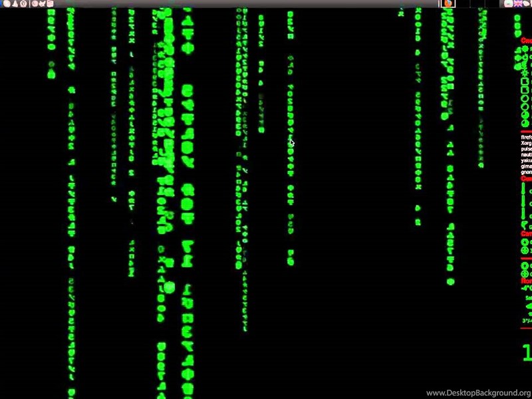Click the tray icon left of UK flag
532x399 pixels.
click(x=509, y=3)
